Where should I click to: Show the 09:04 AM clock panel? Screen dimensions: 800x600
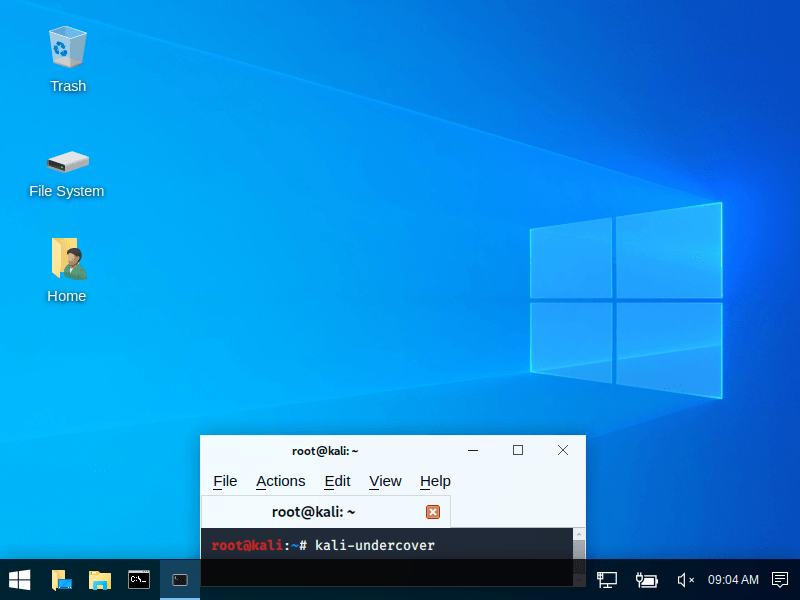coord(733,580)
